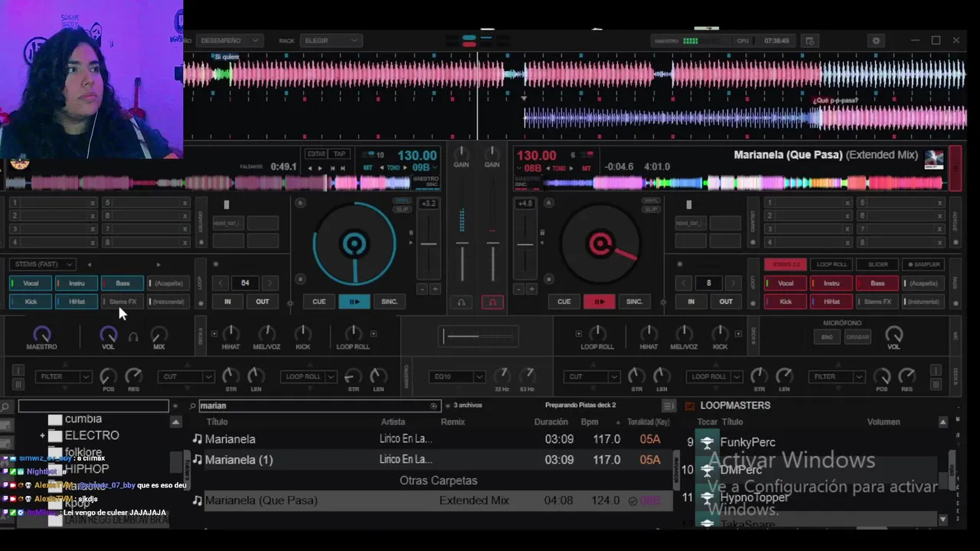This screenshot has width=980, height=551.
Task: Open the browser options icon next to Loopmasters
Action: [x=668, y=406]
